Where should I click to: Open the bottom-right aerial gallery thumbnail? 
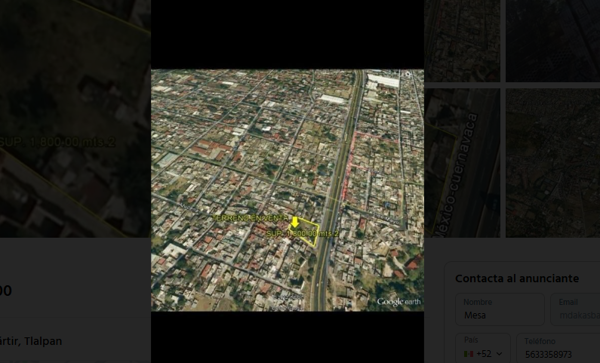click(553, 163)
